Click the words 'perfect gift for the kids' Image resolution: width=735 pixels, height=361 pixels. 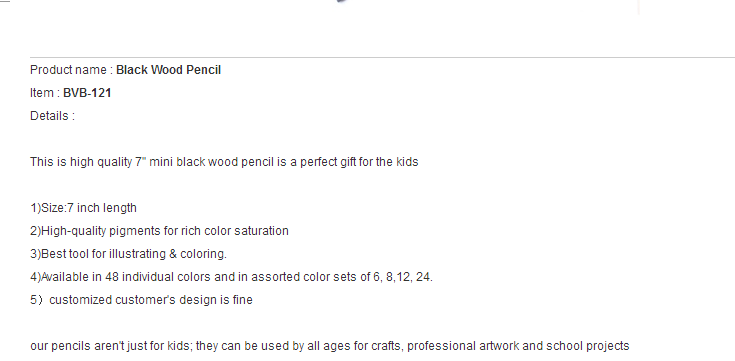[x=359, y=162]
